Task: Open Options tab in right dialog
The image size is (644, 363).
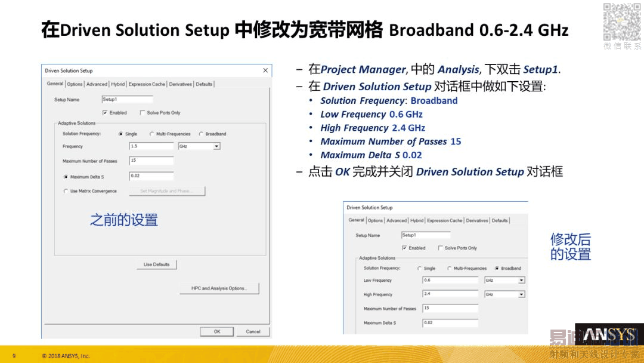Action: 376,221
